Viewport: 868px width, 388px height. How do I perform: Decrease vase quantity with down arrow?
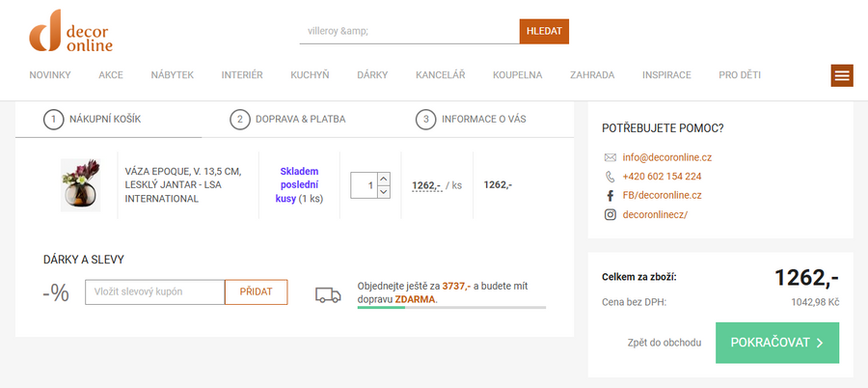click(x=384, y=192)
